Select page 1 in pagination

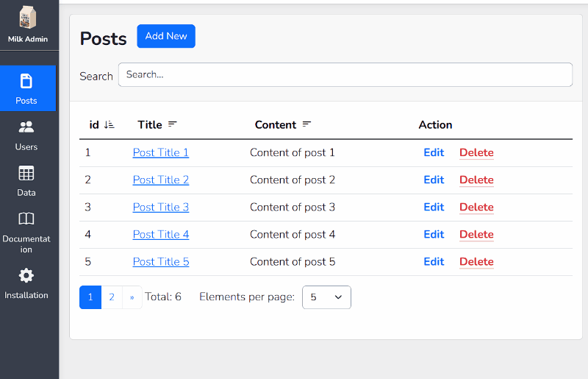point(90,297)
